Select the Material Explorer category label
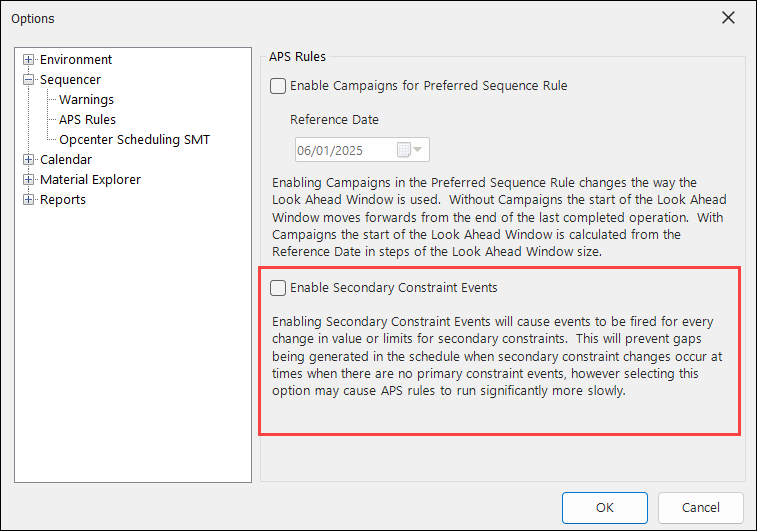 [x=90, y=180]
